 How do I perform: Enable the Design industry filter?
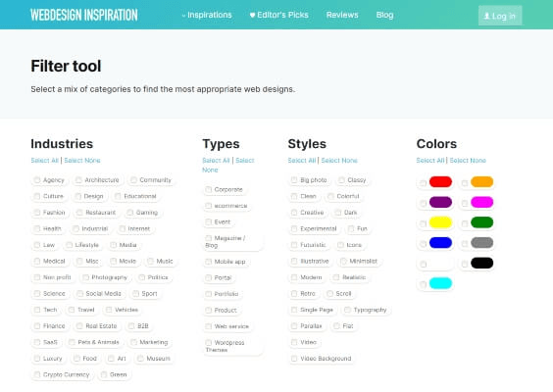click(x=77, y=196)
